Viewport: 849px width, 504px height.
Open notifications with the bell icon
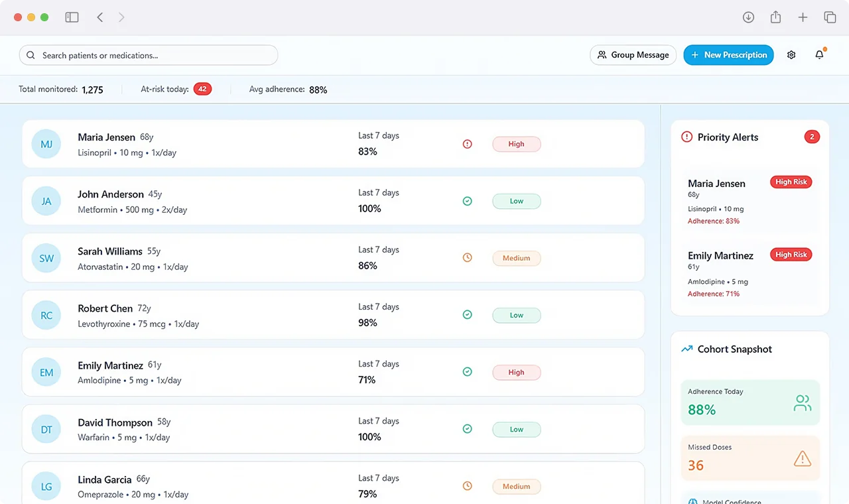click(x=820, y=55)
